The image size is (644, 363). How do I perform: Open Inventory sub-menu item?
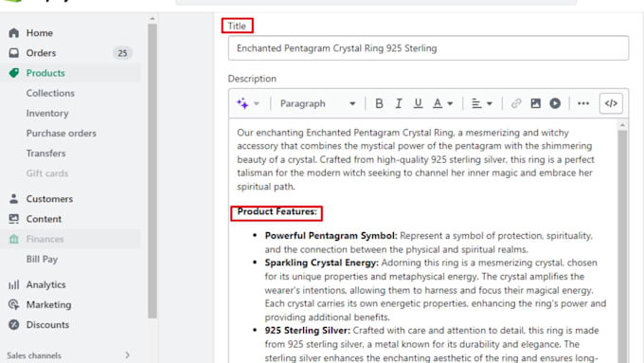pyautogui.click(x=47, y=114)
